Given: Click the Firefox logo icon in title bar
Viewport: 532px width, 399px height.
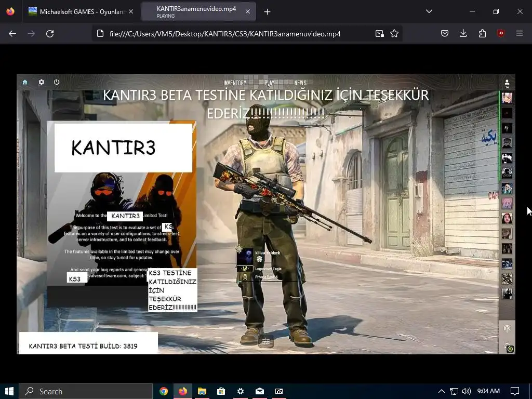Looking at the screenshot, I should (10, 11).
